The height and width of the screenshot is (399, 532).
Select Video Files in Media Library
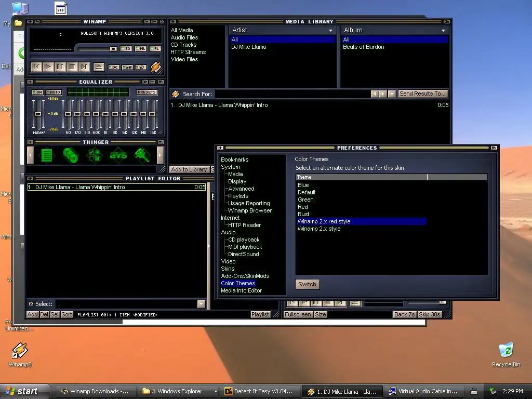pos(184,59)
